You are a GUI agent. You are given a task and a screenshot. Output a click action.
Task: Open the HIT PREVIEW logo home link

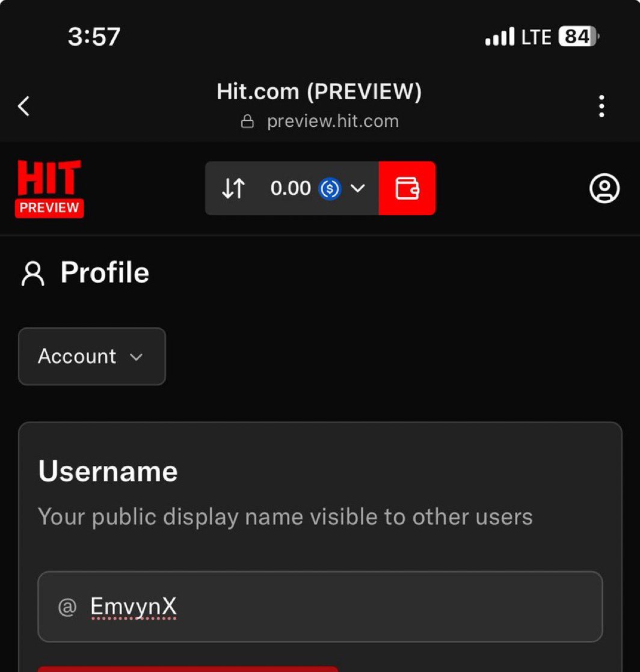pos(49,189)
